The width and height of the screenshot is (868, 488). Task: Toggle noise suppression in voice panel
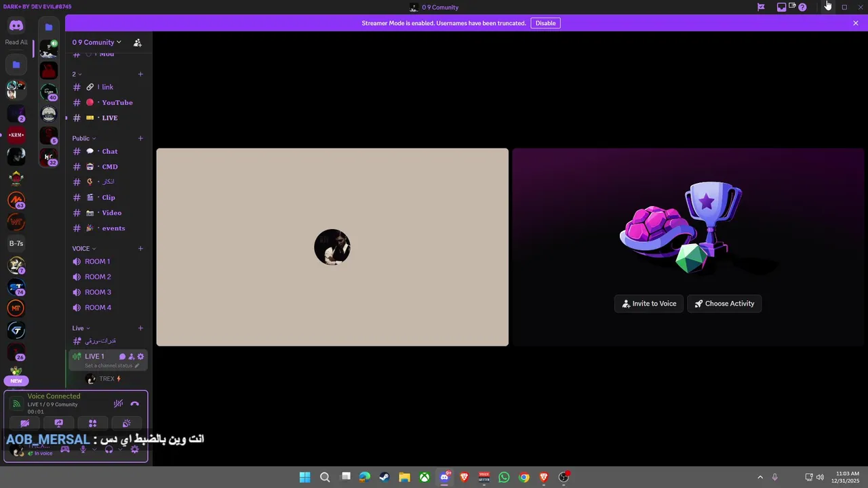tap(118, 403)
